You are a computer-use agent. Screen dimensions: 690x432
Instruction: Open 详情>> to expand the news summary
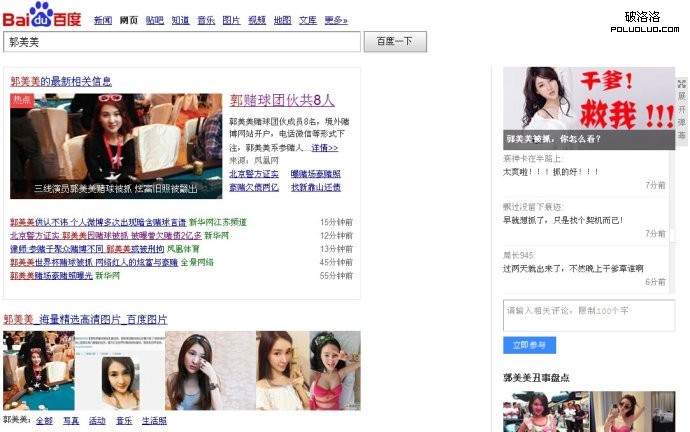tap(324, 148)
